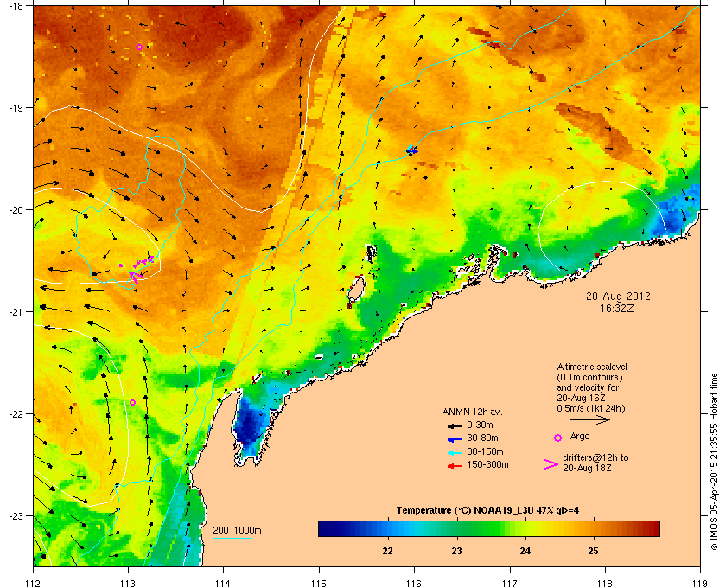Click the magenta Argo legend circle

point(558,438)
